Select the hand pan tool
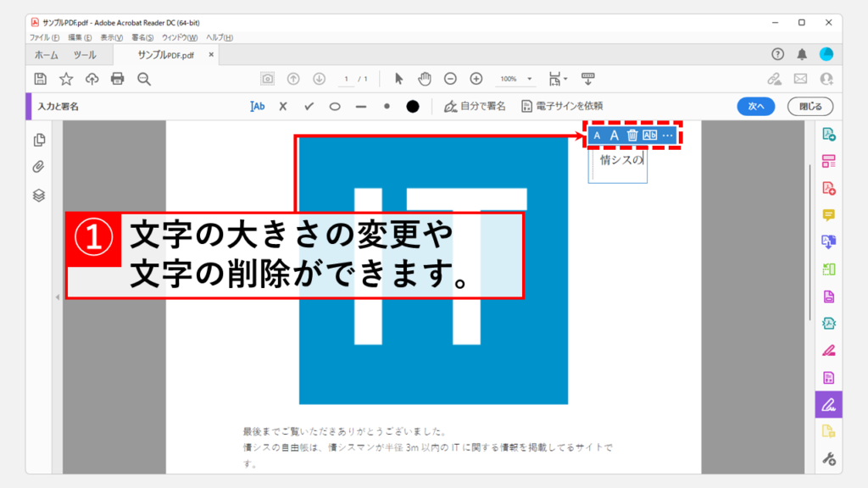This screenshot has height=488, width=868. pos(425,79)
